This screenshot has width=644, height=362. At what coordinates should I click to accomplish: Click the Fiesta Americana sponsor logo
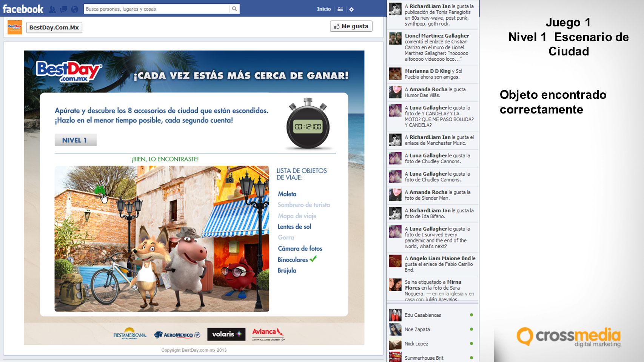click(130, 334)
